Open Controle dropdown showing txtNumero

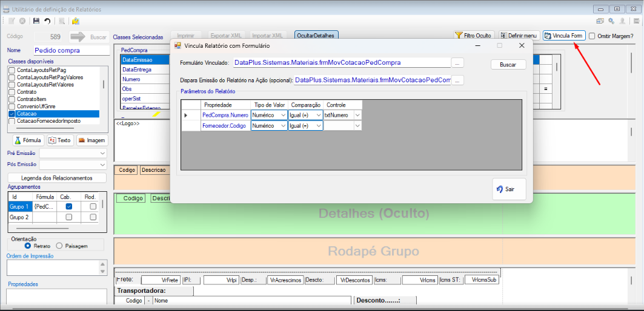point(357,116)
